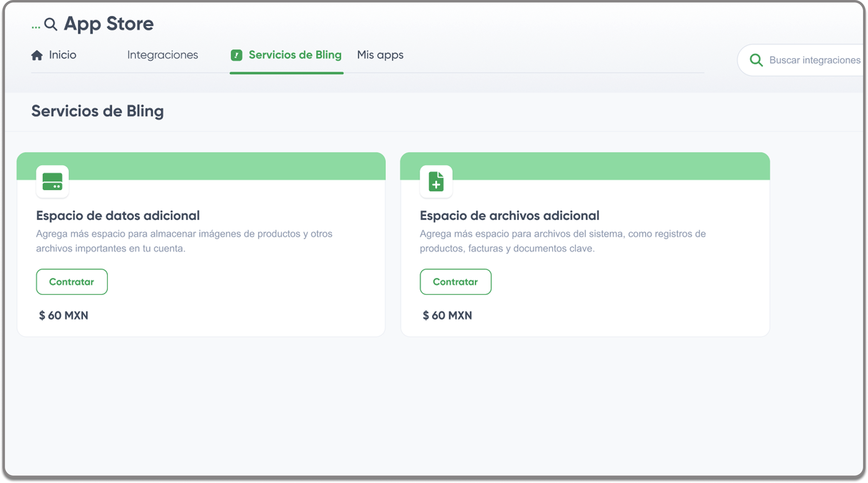Select the Servicios de Bling tab
Image resolution: width=868 pixels, height=483 pixels.
pyautogui.click(x=286, y=55)
